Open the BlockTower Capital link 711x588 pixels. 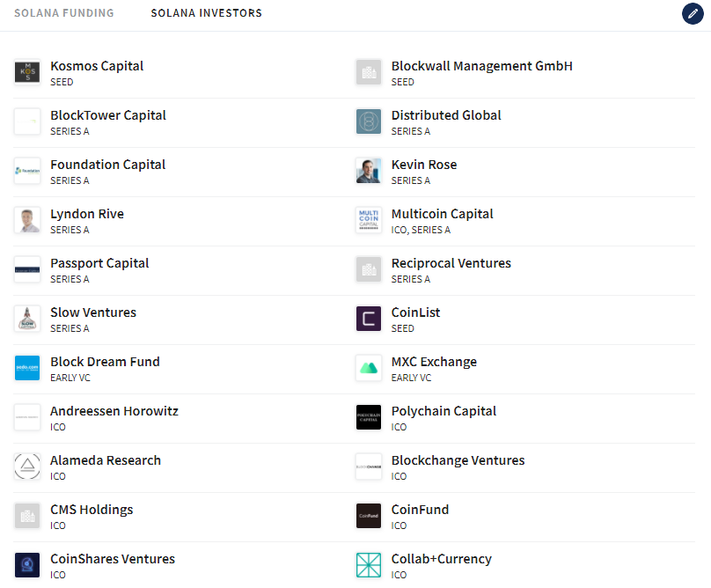108,115
